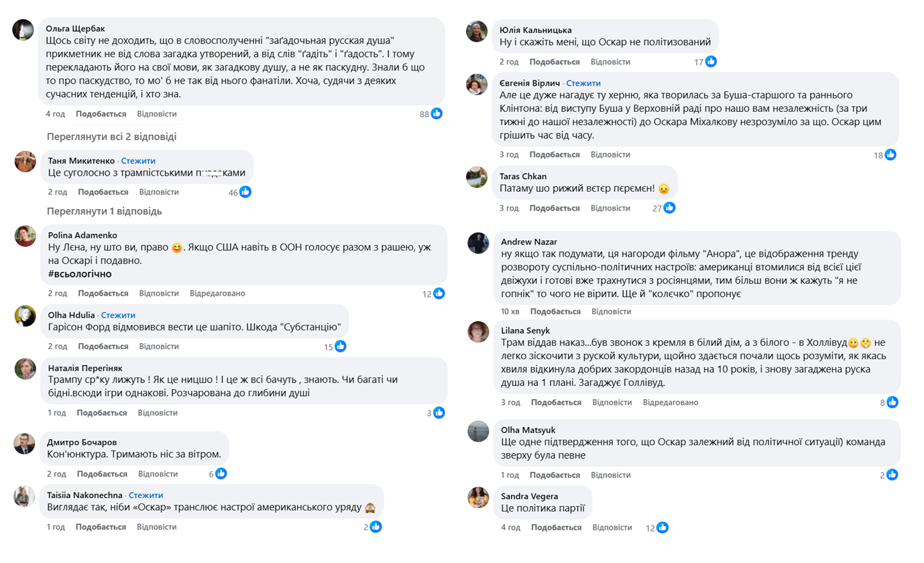The height and width of the screenshot is (563, 924).
Task: Click the like icon on Ольга Щербак's comment
Action: (x=437, y=114)
